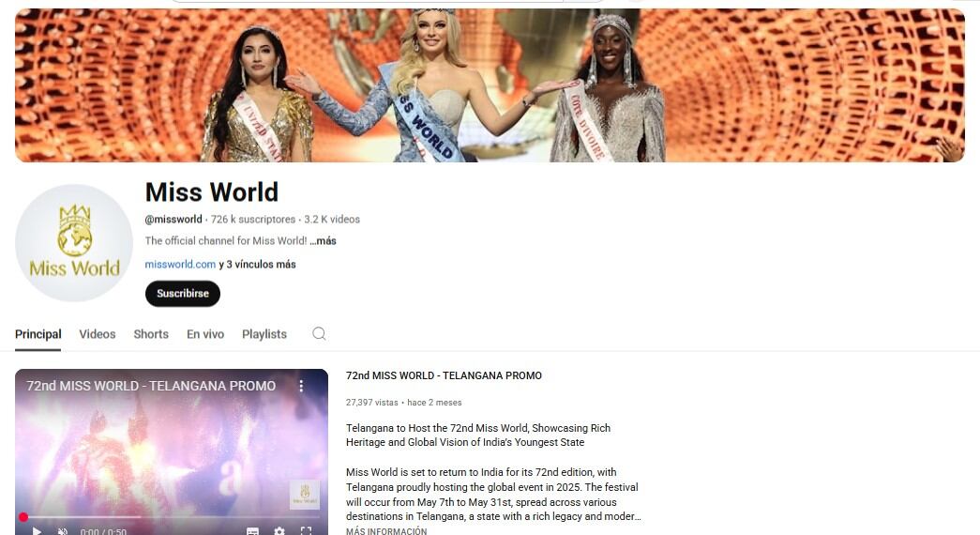Go to the En vivo tab

coord(205,334)
